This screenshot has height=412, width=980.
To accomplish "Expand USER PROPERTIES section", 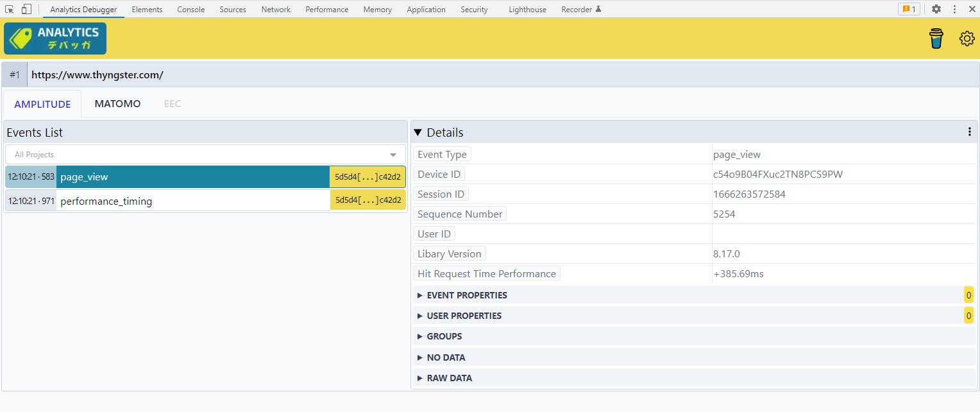I will click(464, 316).
